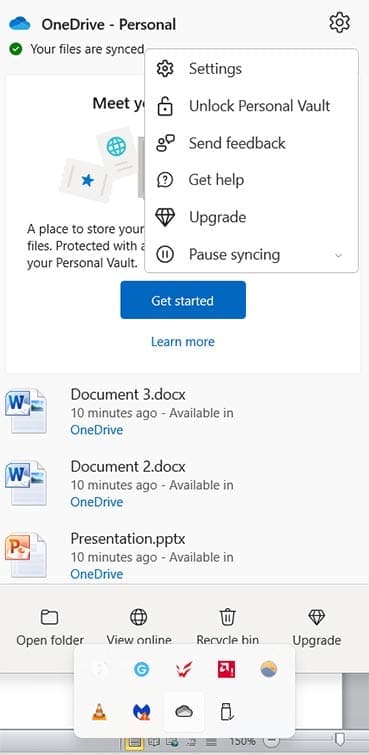Click 'OneDrive - Personal' title text
Image resolution: width=369 pixels, height=755 pixels.
109,24
